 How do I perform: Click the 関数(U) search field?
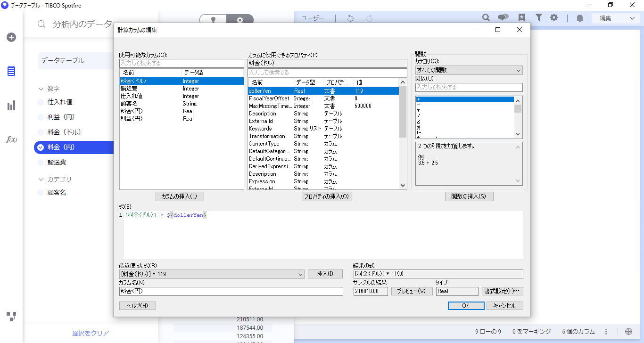(x=469, y=87)
